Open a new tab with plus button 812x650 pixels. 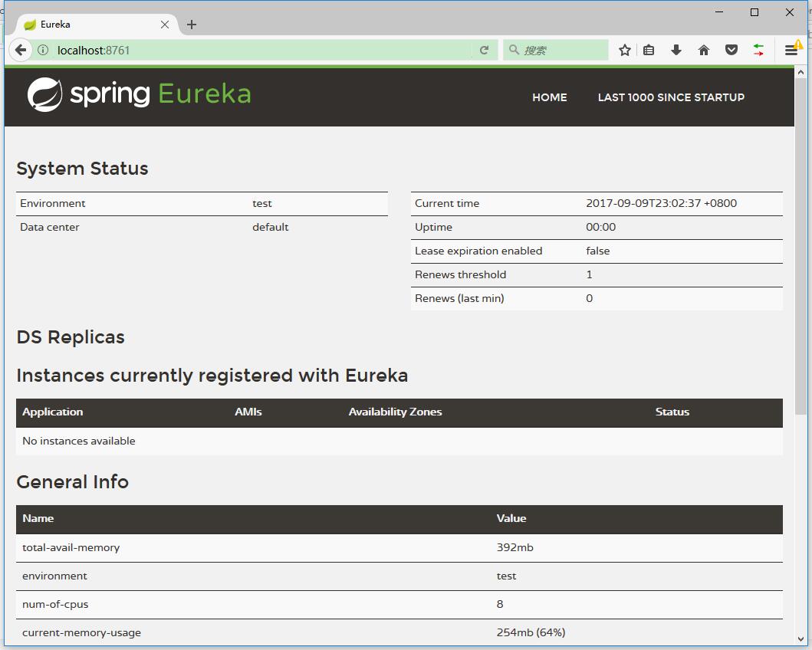click(x=192, y=25)
